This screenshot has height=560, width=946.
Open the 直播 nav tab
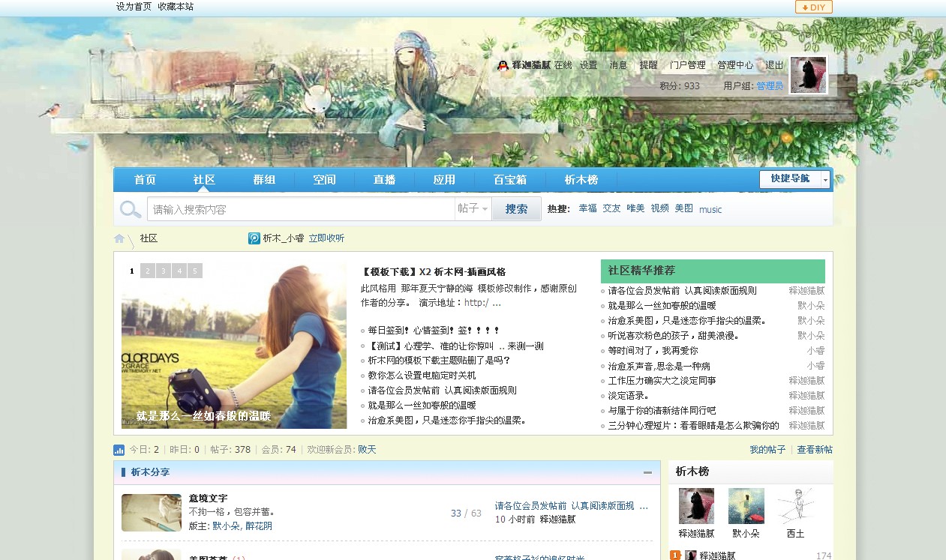click(384, 180)
